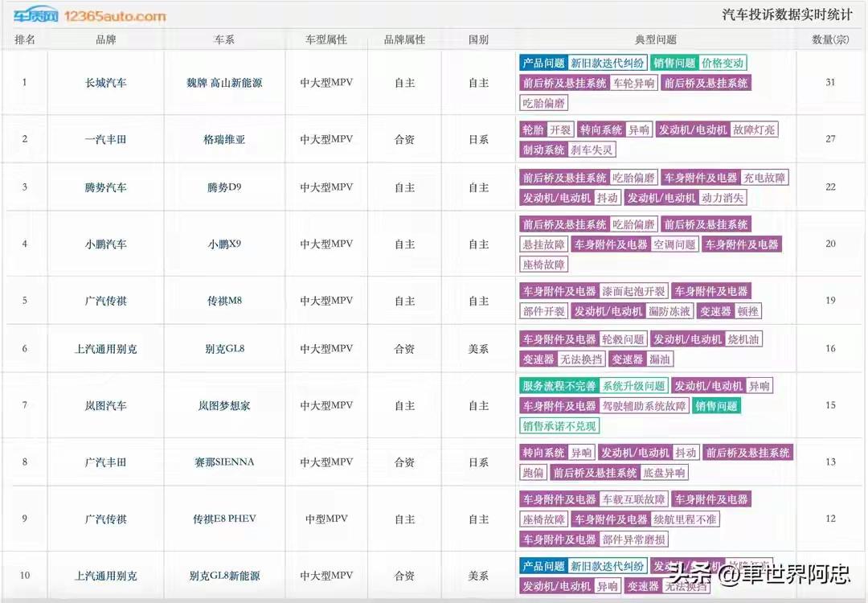The image size is (868, 603).
Task: Open the 小鹏汽车 brand link
Action: click(x=106, y=244)
